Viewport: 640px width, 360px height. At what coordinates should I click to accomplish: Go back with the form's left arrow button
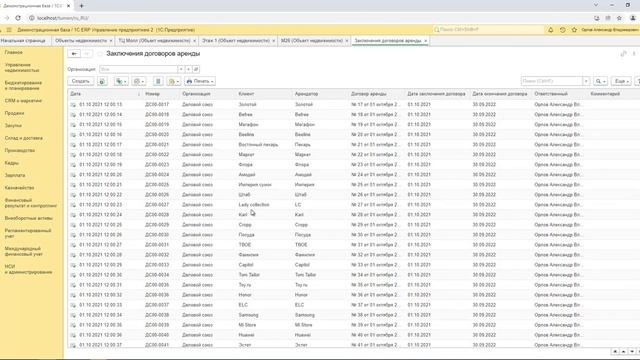tap(74, 54)
